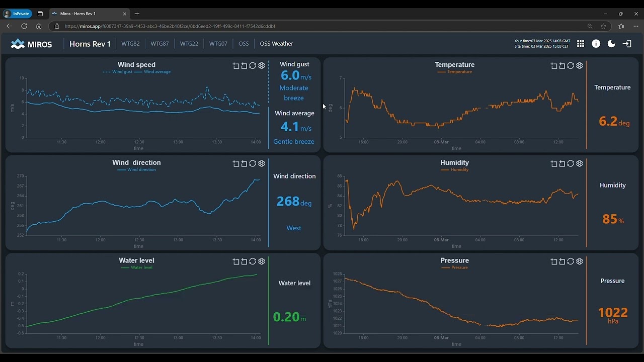
Task: Open browser settings and more menu
Action: click(x=636, y=26)
